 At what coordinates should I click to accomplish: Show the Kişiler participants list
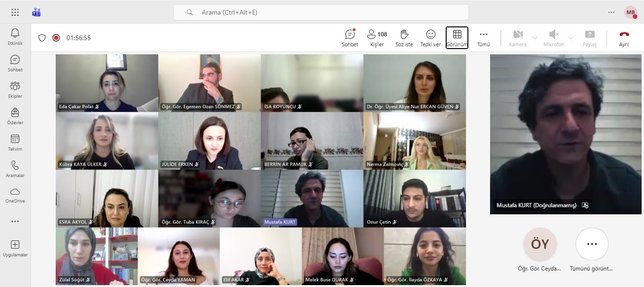(x=377, y=38)
